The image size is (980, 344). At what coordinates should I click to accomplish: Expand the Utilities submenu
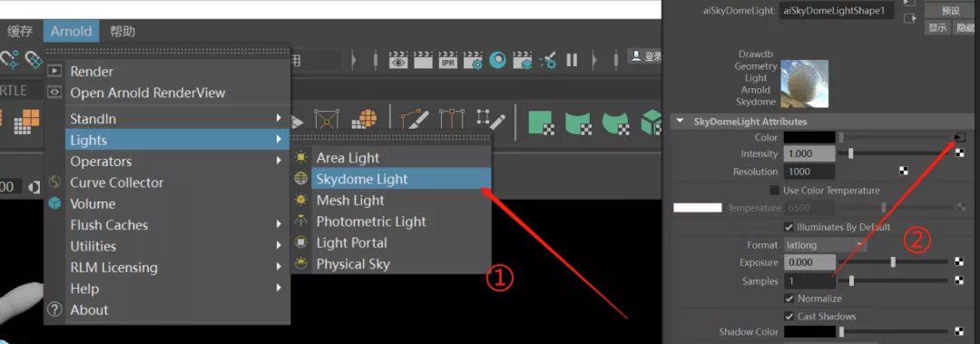pos(279,246)
